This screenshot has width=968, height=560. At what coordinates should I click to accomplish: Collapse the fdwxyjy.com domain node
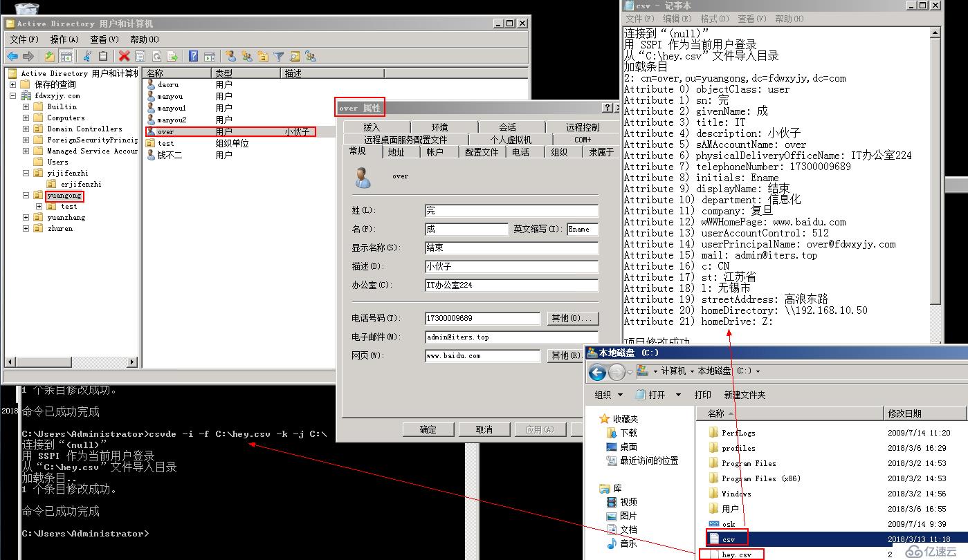click(13, 95)
